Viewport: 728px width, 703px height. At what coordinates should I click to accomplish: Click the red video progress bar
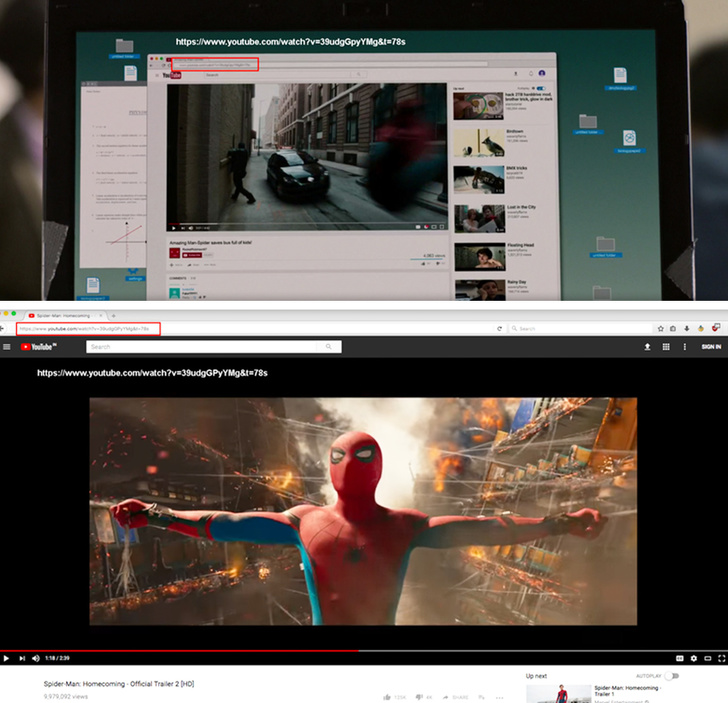click(x=180, y=650)
